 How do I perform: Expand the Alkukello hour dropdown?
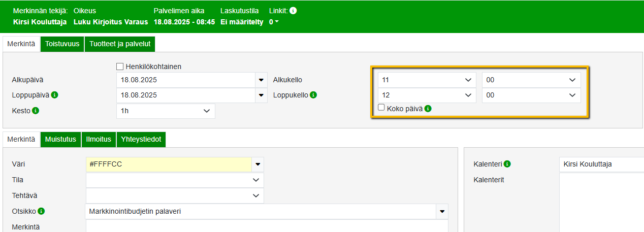click(x=427, y=80)
